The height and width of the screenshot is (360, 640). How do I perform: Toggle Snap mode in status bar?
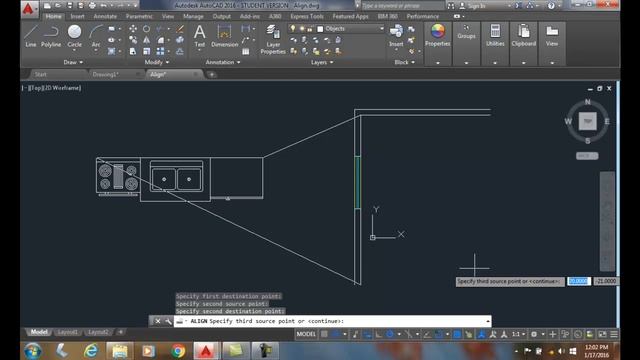pos(336,334)
